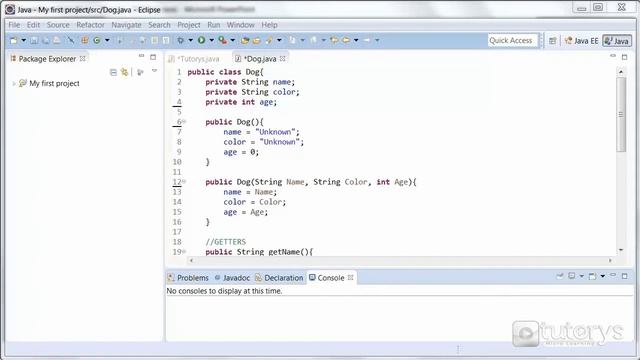640x360 pixels.
Task: Close the Package Explorer view
Action: coord(83,59)
